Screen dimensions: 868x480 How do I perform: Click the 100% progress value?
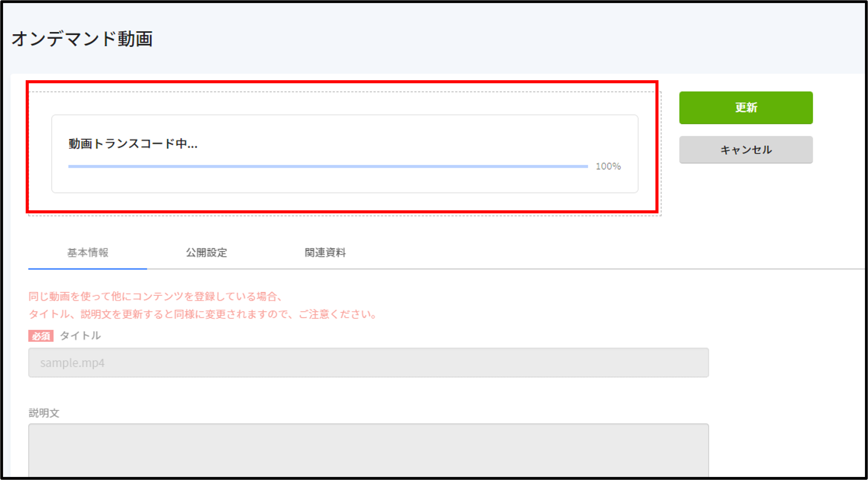(608, 166)
